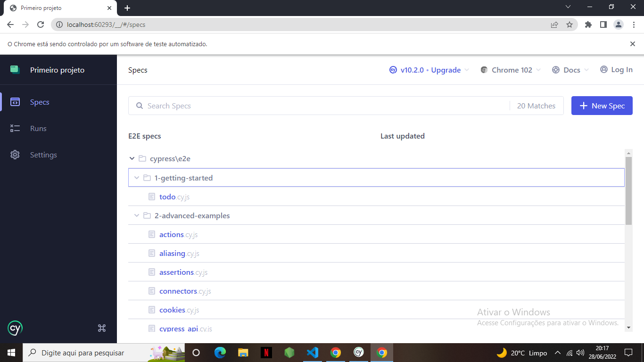Open the Specs sidebar section
The height and width of the screenshot is (362, 644).
click(x=58, y=102)
